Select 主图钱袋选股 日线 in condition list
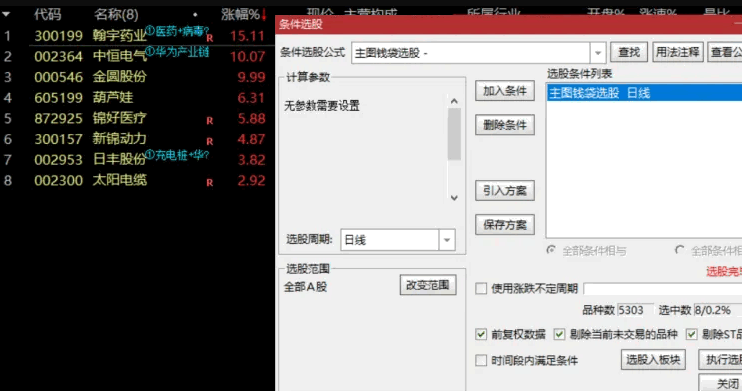The image size is (742, 391). 644,93
